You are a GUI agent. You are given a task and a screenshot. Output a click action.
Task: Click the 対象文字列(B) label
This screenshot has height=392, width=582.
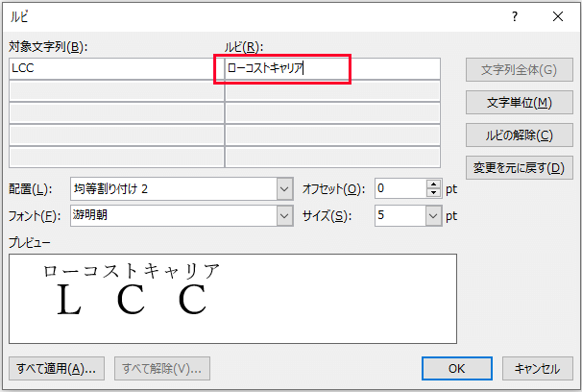click(48, 47)
